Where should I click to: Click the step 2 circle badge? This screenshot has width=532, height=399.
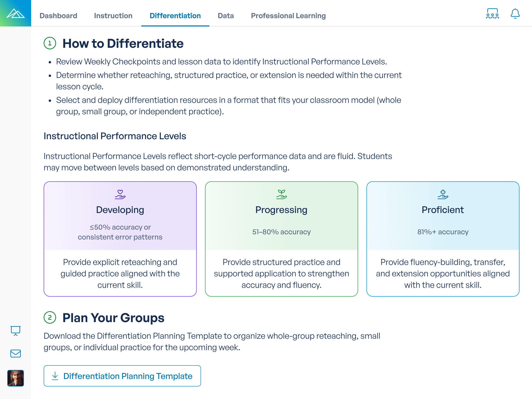pyautogui.click(x=49, y=317)
